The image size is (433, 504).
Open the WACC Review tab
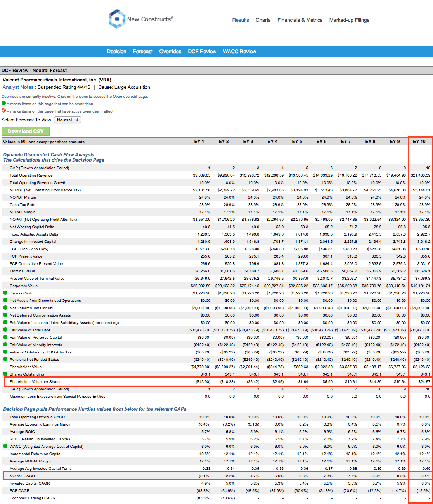click(239, 52)
